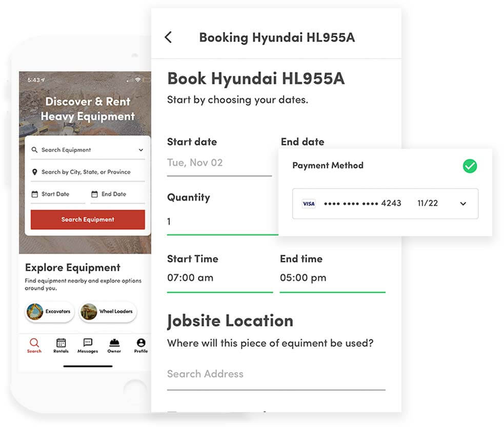Click the location pin icon
The width and height of the screenshot is (504, 427).
coord(35,172)
